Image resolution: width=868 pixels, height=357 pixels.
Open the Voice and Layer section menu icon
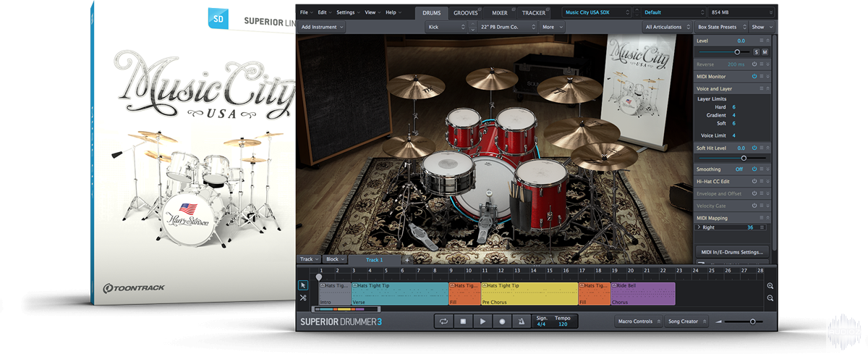click(760, 88)
